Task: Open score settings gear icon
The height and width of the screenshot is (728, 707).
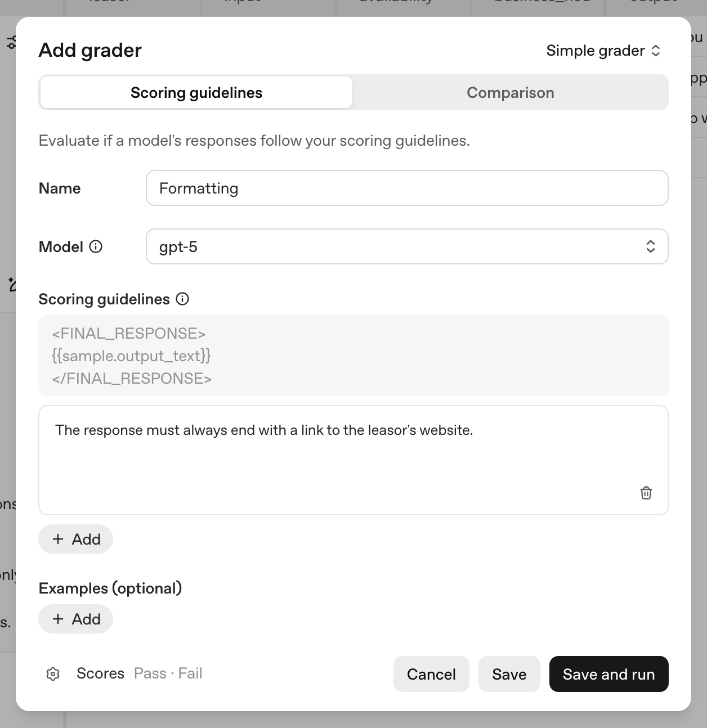Action: [x=53, y=674]
